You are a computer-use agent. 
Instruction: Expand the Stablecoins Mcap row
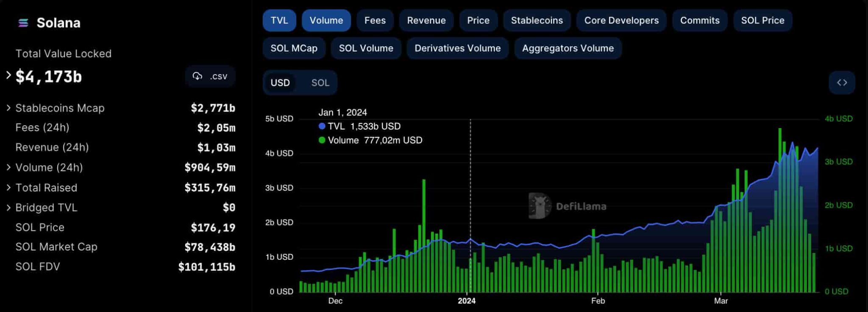8,108
